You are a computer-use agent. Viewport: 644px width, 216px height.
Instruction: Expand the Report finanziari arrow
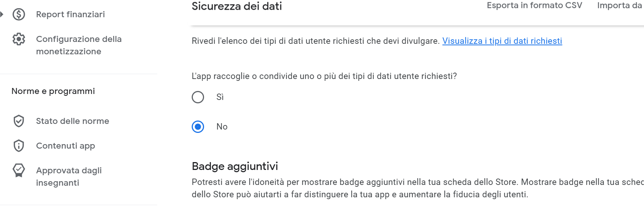[2, 14]
